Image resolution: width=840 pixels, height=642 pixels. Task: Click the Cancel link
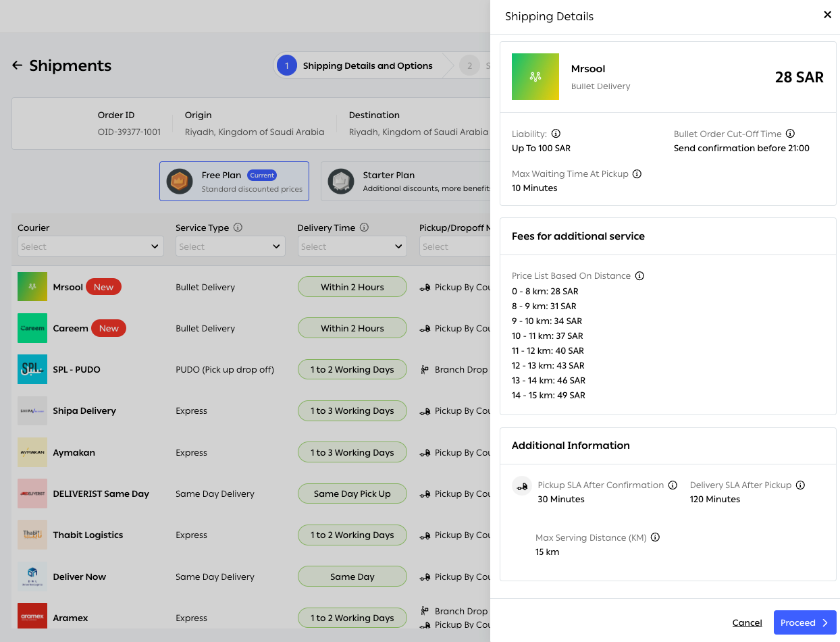[747, 622]
